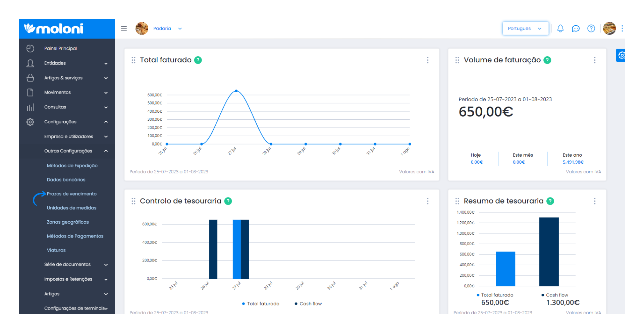
Task: Go to Painel Principal
Action: click(60, 48)
